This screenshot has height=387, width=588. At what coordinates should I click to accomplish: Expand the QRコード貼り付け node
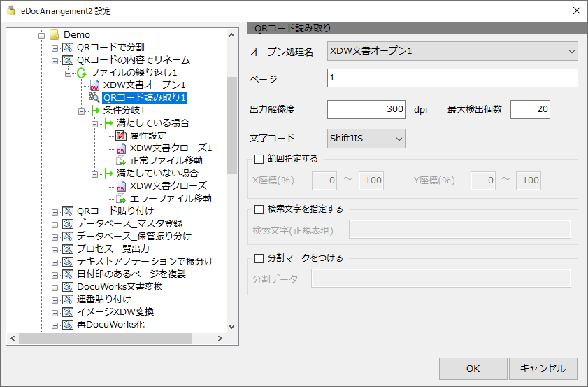click(55, 212)
